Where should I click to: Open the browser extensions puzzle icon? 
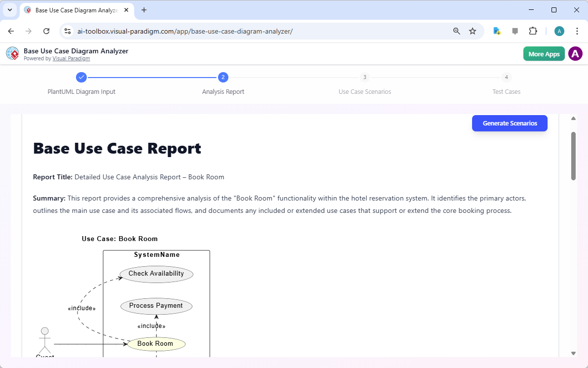(533, 31)
